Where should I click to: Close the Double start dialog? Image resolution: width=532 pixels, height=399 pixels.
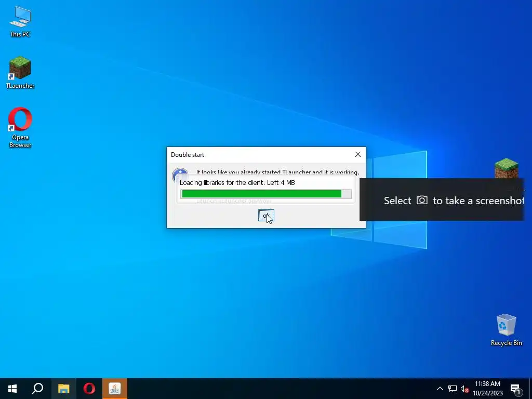(x=357, y=154)
